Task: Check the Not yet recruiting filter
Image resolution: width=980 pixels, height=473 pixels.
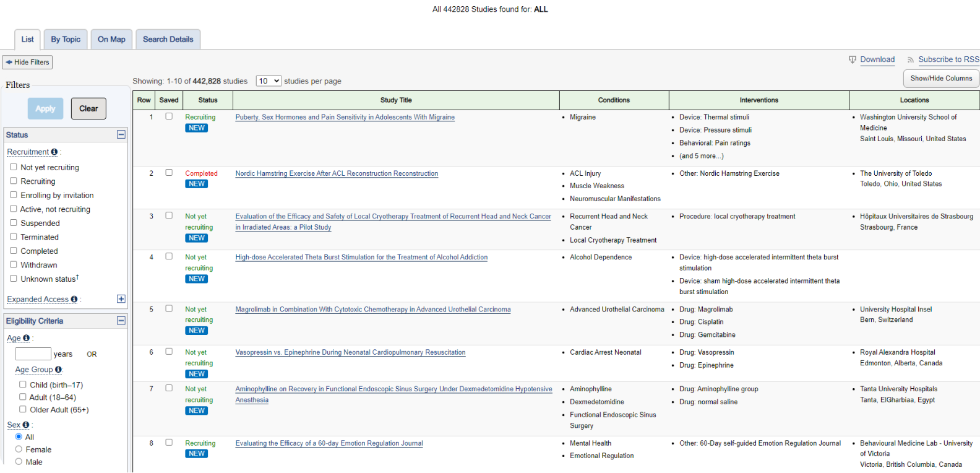Action: (x=14, y=167)
